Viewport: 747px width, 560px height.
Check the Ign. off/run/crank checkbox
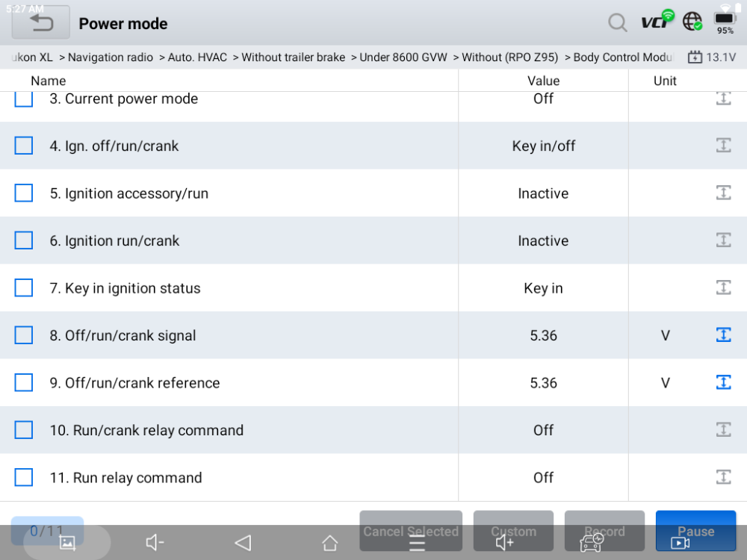pyautogui.click(x=24, y=146)
